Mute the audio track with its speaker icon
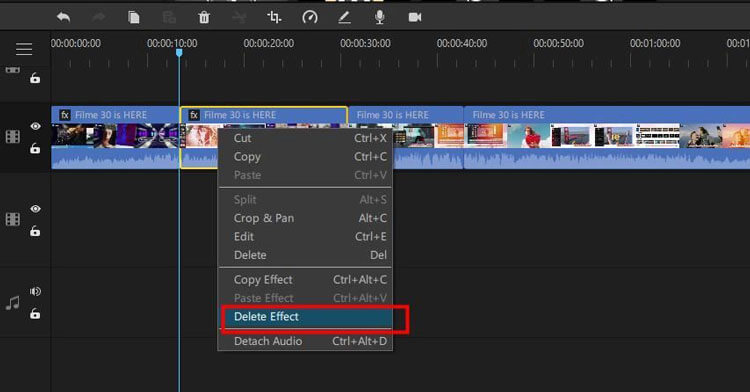Screen dimensions: 750x392 click(35, 291)
